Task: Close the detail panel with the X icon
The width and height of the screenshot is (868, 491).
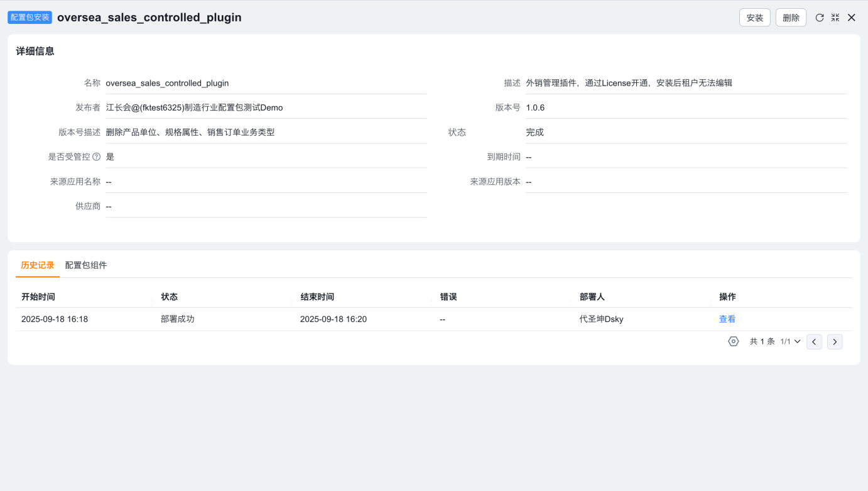Action: click(x=852, y=18)
